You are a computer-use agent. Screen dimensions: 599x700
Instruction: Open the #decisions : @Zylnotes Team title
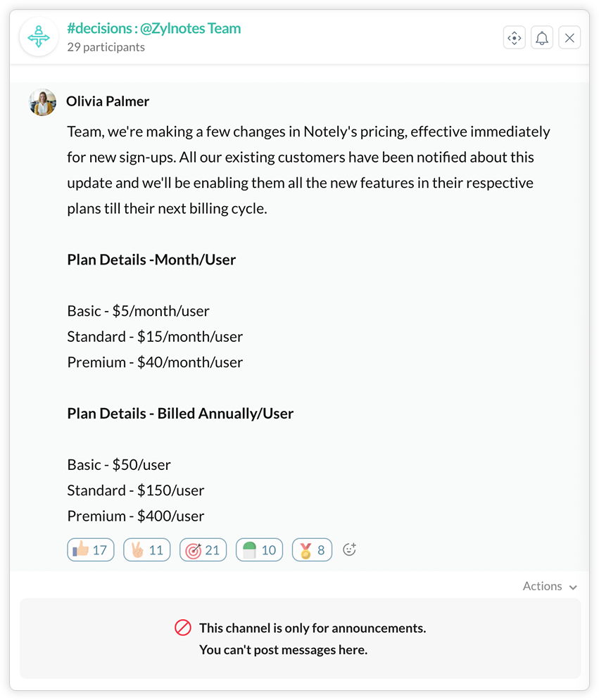[x=154, y=29]
